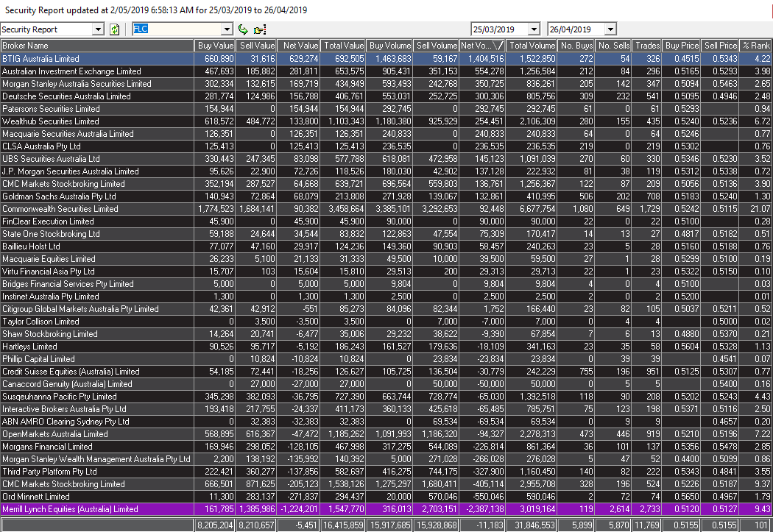Screen dimensions: 773x532
Task: Select Susquehanna Pacific Pty Limited row
Action: [386, 397]
